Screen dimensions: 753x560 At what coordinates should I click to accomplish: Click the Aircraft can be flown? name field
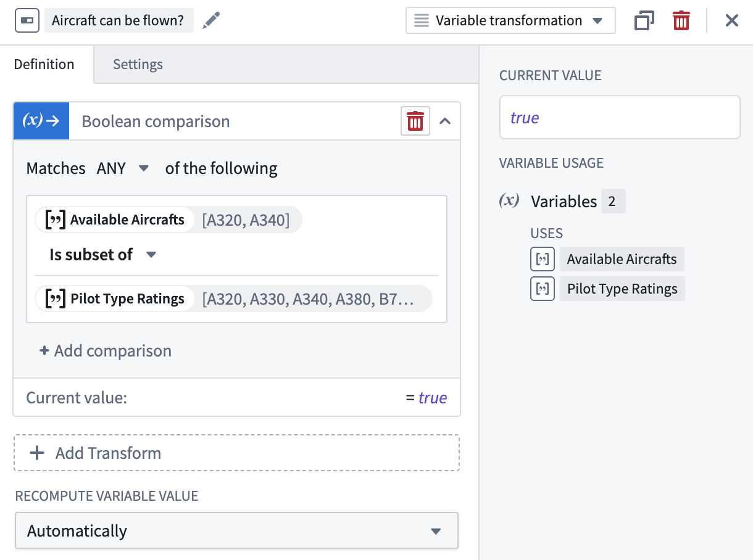point(118,21)
